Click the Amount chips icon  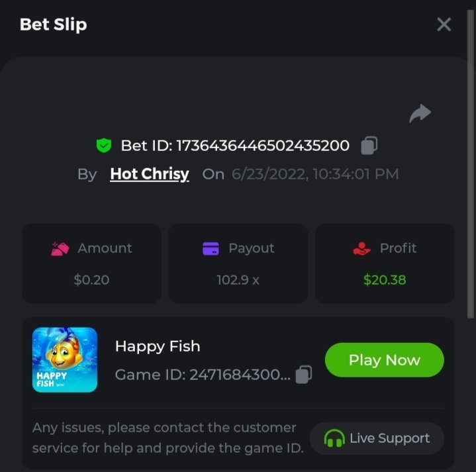(x=60, y=249)
